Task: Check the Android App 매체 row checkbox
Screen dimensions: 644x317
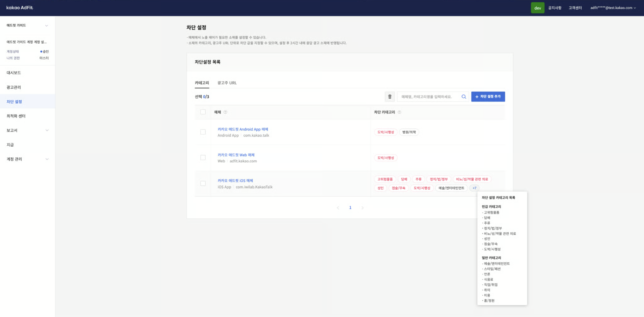Action: (x=203, y=132)
